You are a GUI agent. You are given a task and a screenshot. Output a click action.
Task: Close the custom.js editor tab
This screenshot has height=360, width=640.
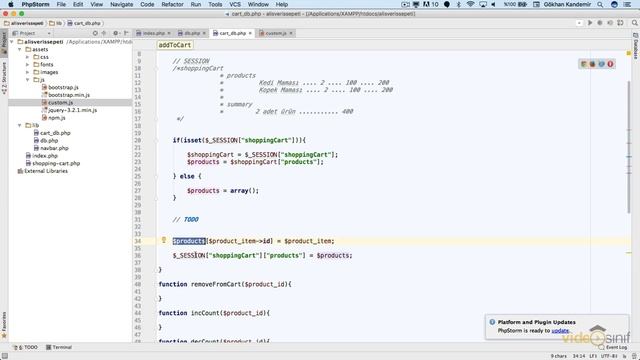(x=291, y=33)
